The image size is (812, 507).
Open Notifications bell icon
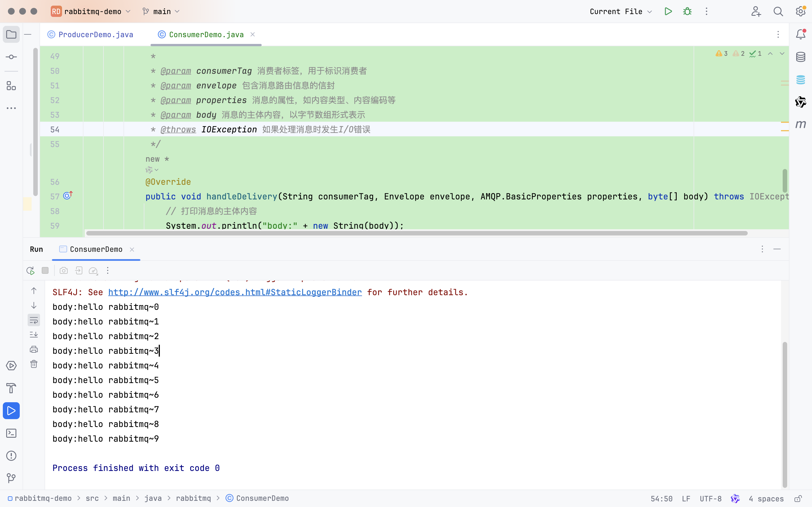tap(801, 34)
